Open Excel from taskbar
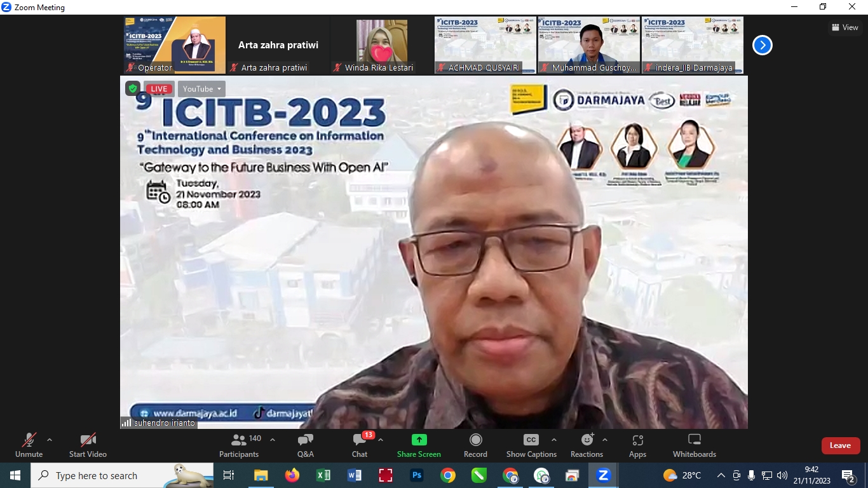The width and height of the screenshot is (868, 488). (x=323, y=475)
